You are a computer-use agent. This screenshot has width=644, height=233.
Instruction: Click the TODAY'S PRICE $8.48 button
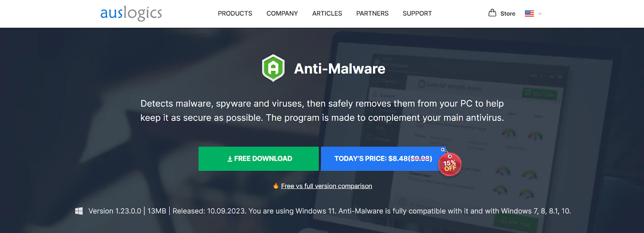(383, 159)
